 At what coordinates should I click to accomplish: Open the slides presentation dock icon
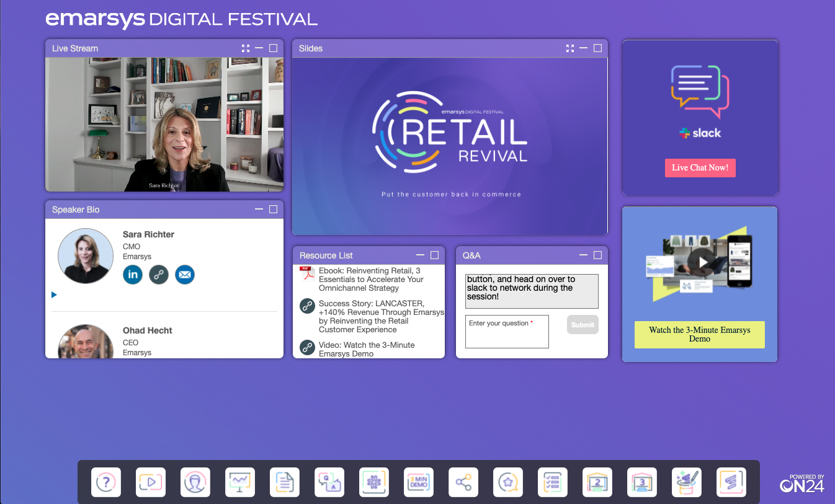[240, 482]
